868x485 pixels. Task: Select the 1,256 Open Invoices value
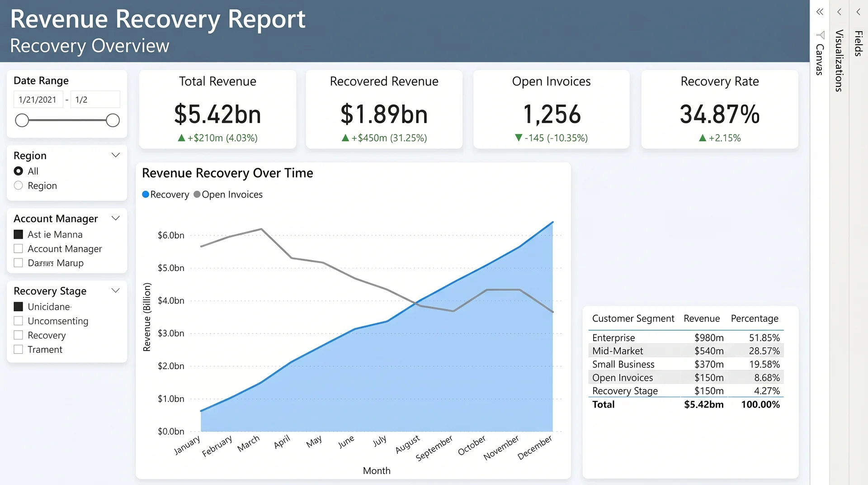click(x=552, y=114)
